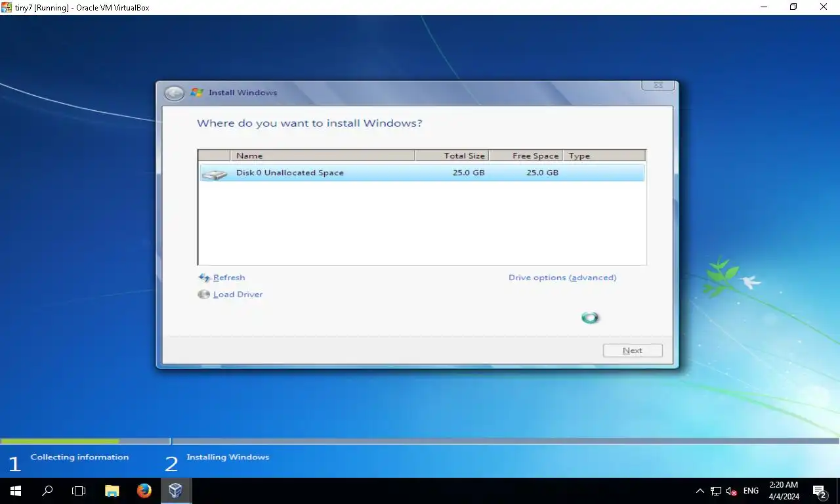Click the ENG language indicator
The height and width of the screenshot is (504, 840).
(751, 491)
